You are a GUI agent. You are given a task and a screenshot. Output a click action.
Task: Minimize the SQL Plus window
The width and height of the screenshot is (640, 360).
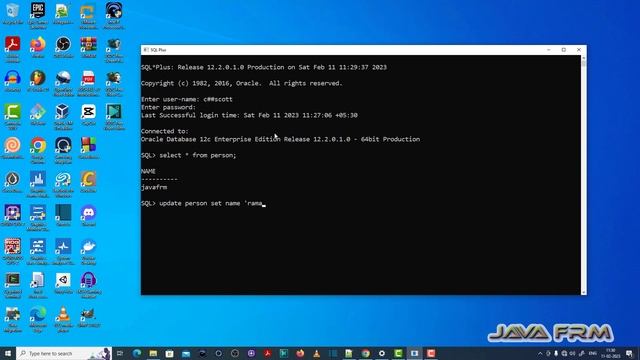pyautogui.click(x=549, y=50)
